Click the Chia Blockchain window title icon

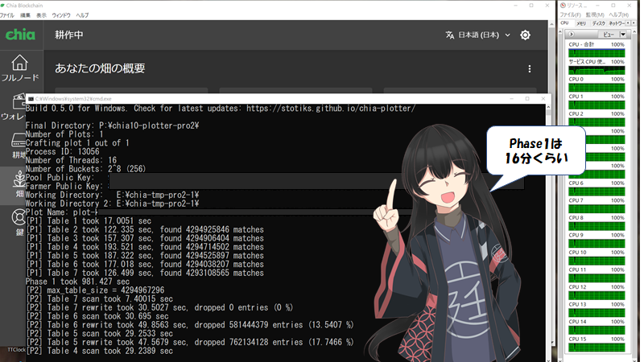pyautogui.click(x=2, y=6)
